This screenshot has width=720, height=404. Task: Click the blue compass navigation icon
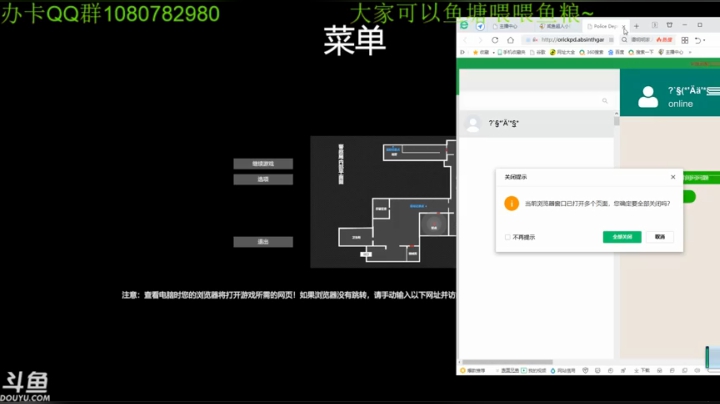click(480, 26)
